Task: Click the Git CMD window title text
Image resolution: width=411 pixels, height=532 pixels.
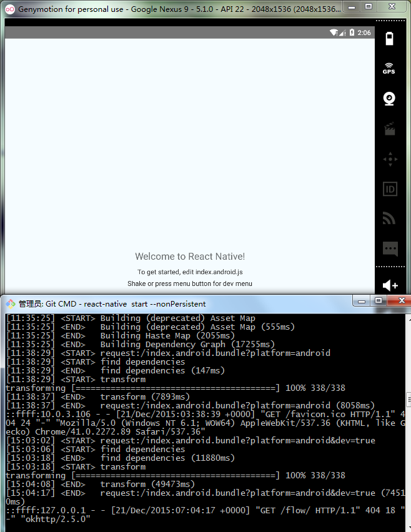Action: (112, 304)
